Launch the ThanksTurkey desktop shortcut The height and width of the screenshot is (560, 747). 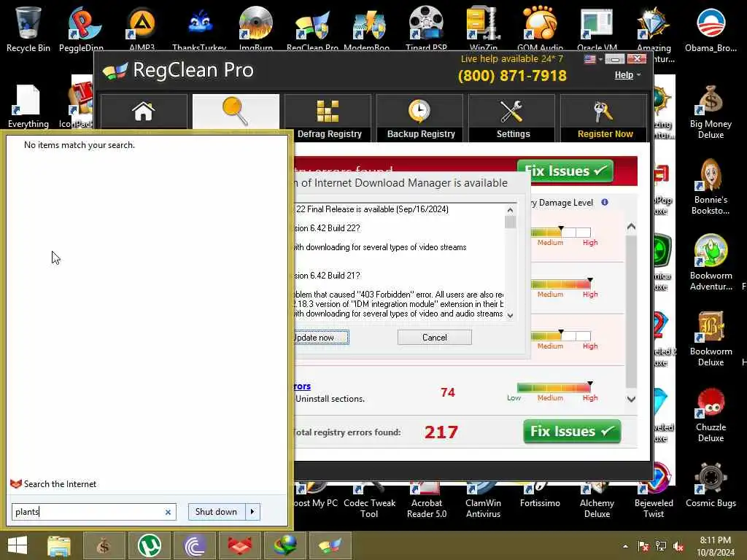click(199, 28)
